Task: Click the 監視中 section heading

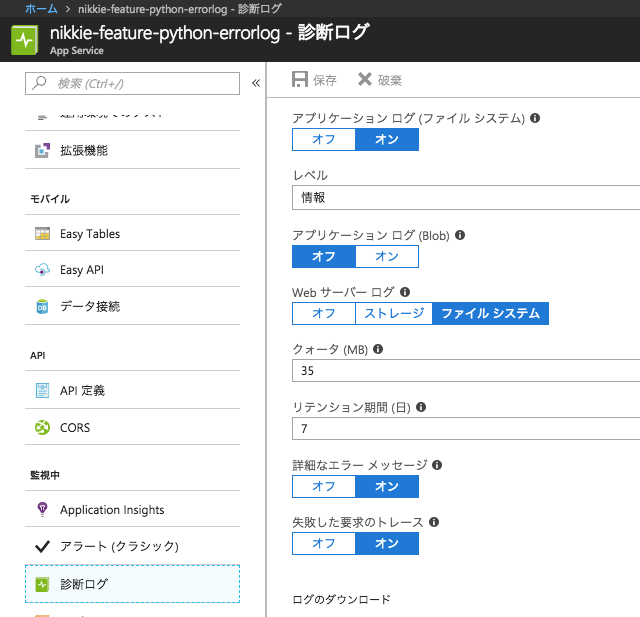Action: pyautogui.click(x=45, y=475)
